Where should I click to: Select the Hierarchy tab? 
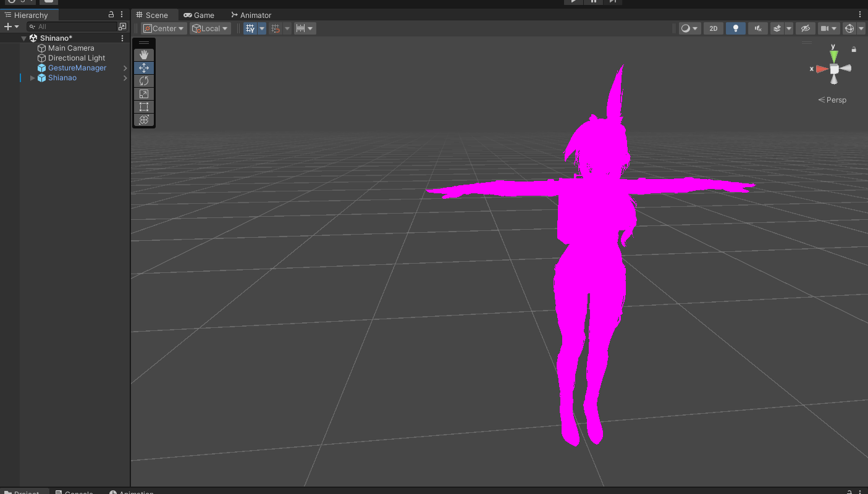tap(27, 15)
